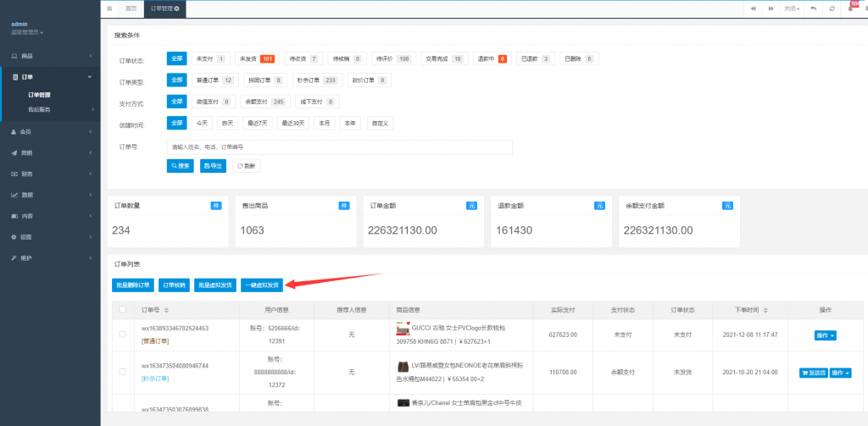This screenshot has width=868, height=426.
Task: Click the refresh icon in top bar
Action: point(832,8)
